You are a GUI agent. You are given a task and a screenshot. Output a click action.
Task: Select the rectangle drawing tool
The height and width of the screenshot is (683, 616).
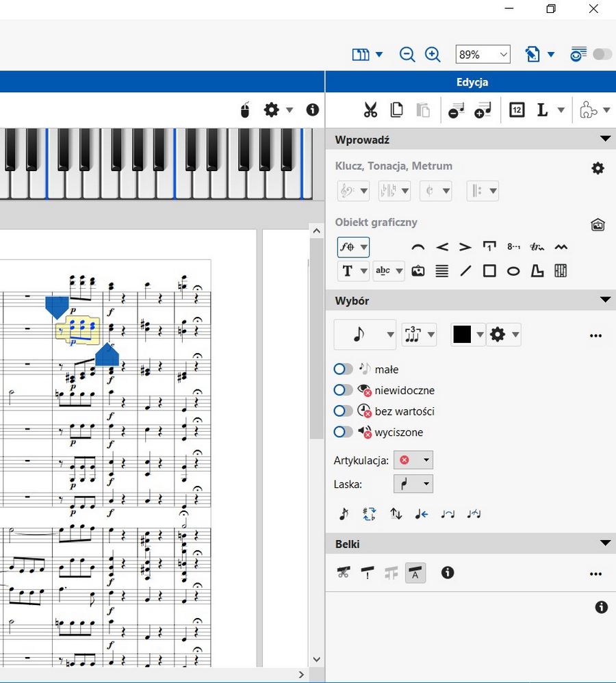[x=489, y=271]
